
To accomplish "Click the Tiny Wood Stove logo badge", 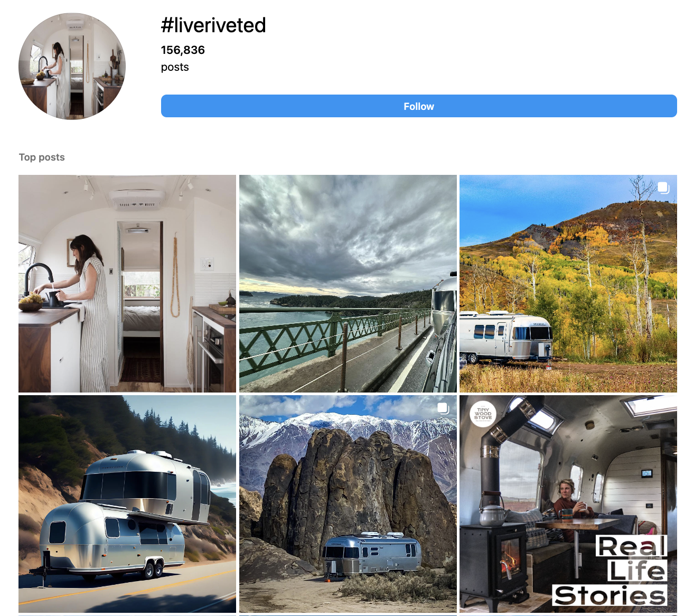I will tap(483, 414).
